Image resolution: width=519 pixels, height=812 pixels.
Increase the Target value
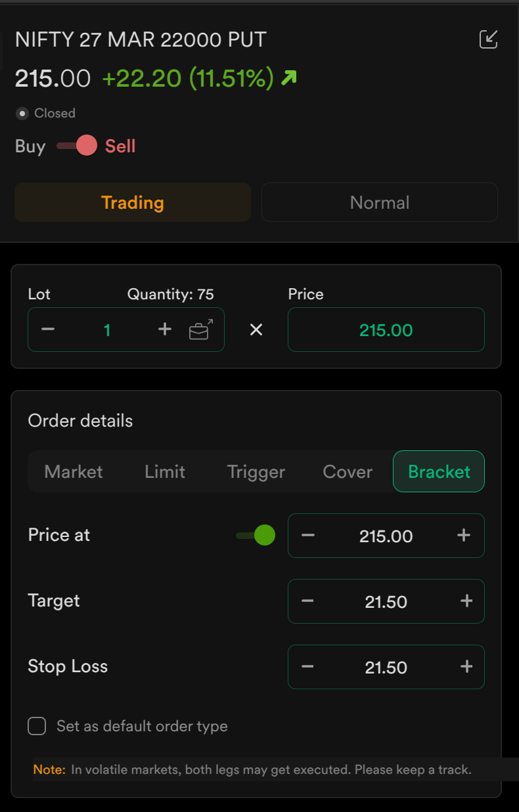pos(466,601)
